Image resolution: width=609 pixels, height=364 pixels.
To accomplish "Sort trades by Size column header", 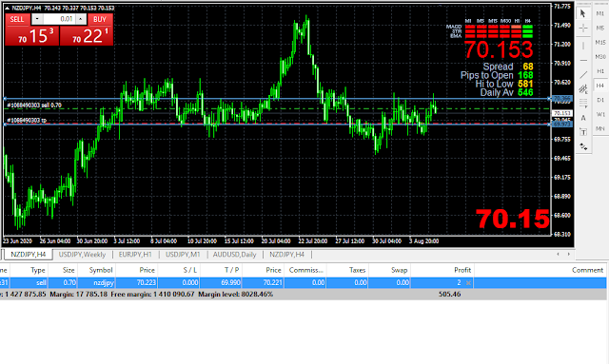I will pos(63,270).
